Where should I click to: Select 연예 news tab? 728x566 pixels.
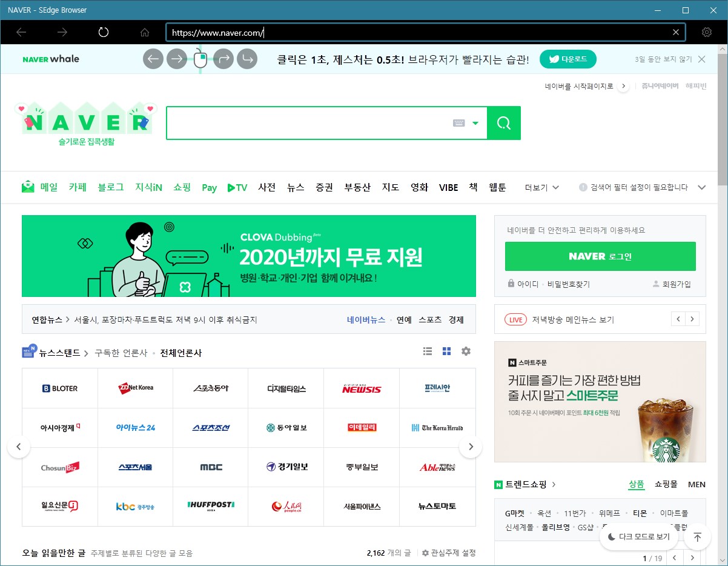tap(404, 319)
